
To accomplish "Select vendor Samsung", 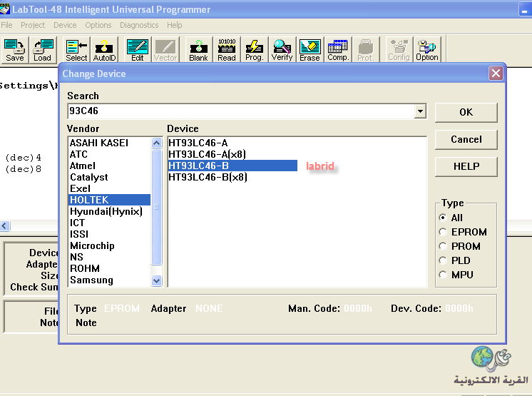I will click(x=109, y=280).
